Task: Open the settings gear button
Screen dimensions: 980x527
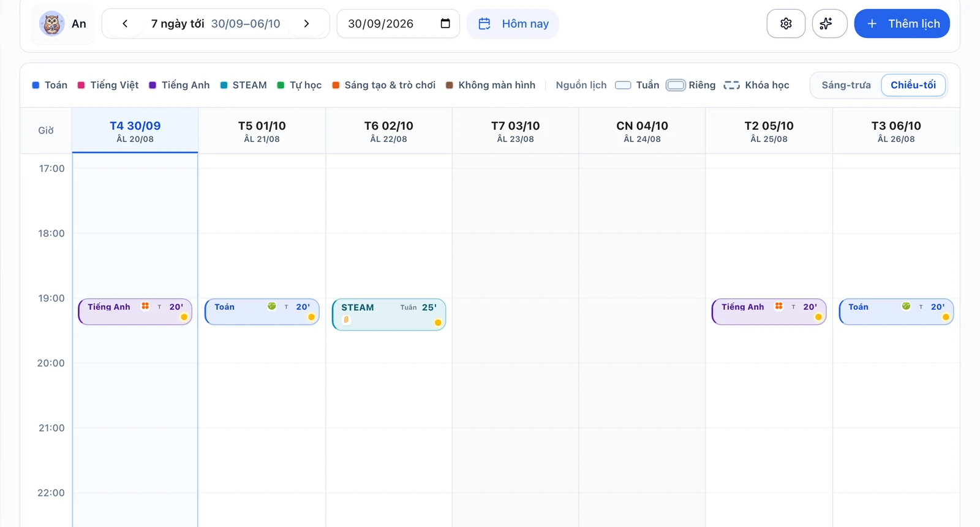Action: 786,24
